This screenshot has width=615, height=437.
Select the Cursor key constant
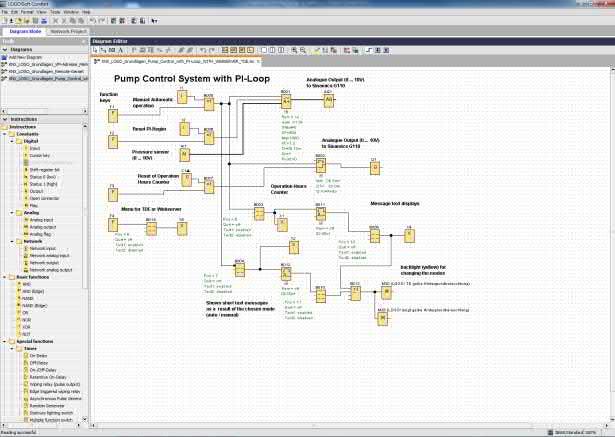[40, 155]
